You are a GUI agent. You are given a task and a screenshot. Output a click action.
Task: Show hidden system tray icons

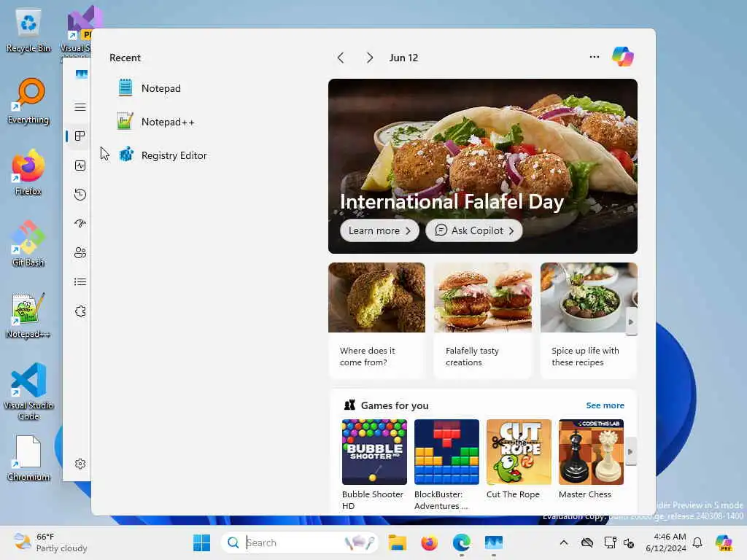click(x=564, y=542)
